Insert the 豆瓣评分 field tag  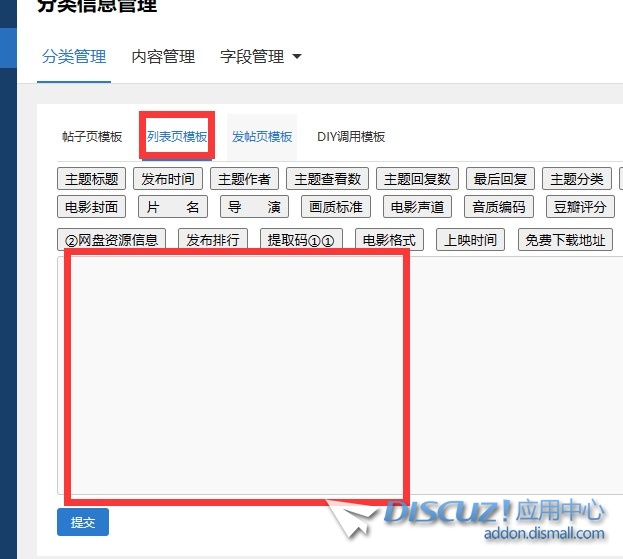click(x=580, y=207)
